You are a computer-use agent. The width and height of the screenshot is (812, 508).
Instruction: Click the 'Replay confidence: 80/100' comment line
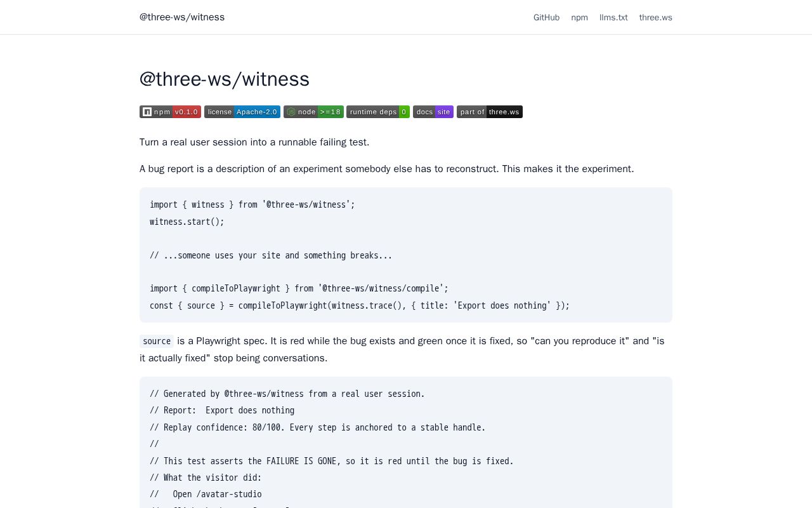point(317,427)
